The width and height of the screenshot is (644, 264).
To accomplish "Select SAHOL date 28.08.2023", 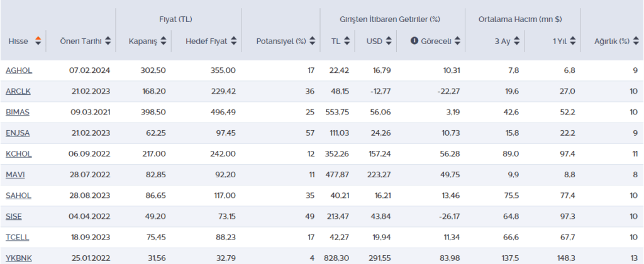I will click(90, 195).
